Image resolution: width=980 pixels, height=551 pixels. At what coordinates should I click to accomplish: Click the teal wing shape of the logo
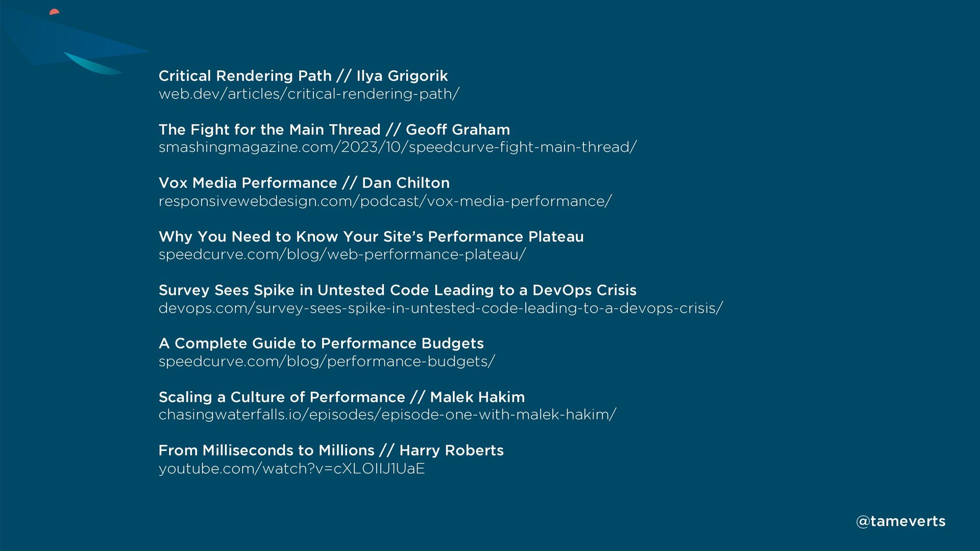[93, 64]
